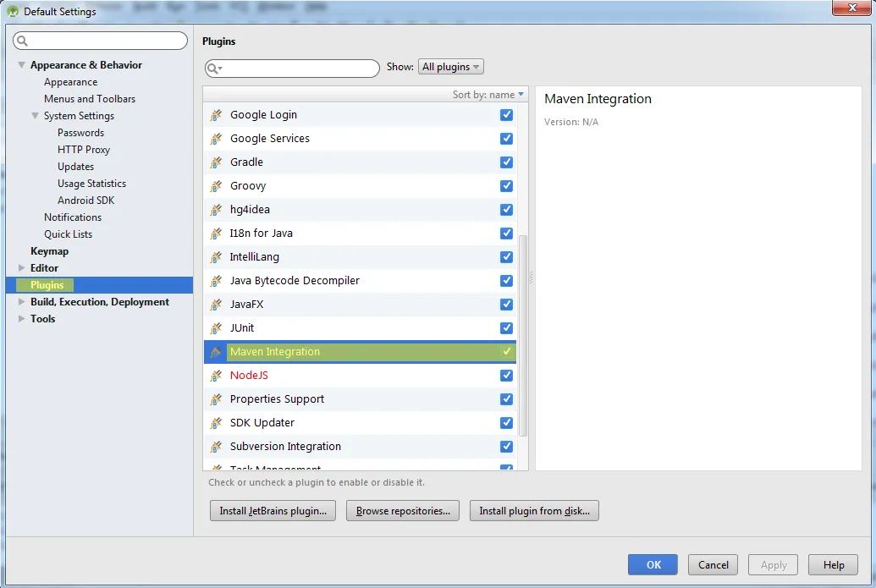The width and height of the screenshot is (876, 588).
Task: Select Usage Statistics in the tree
Action: (x=91, y=184)
